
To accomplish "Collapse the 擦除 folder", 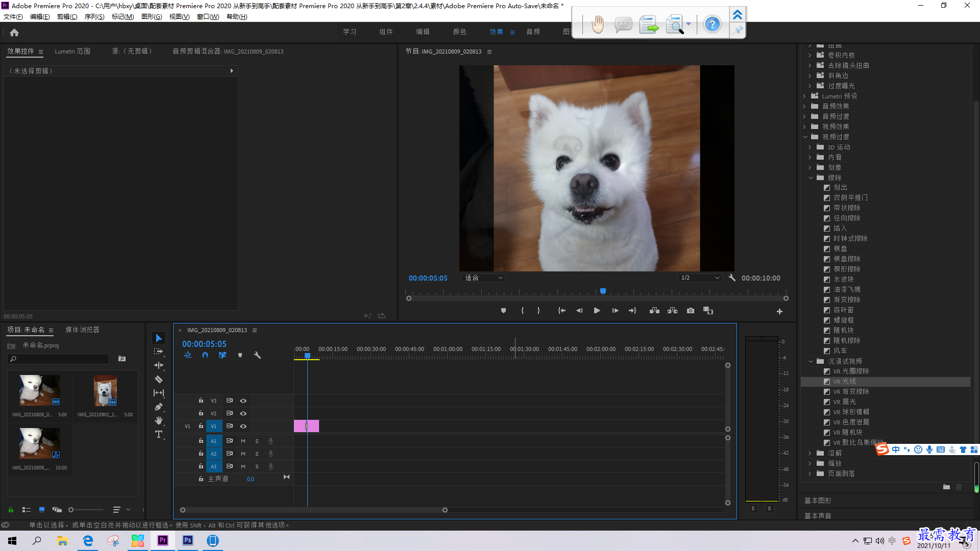I will pyautogui.click(x=811, y=178).
